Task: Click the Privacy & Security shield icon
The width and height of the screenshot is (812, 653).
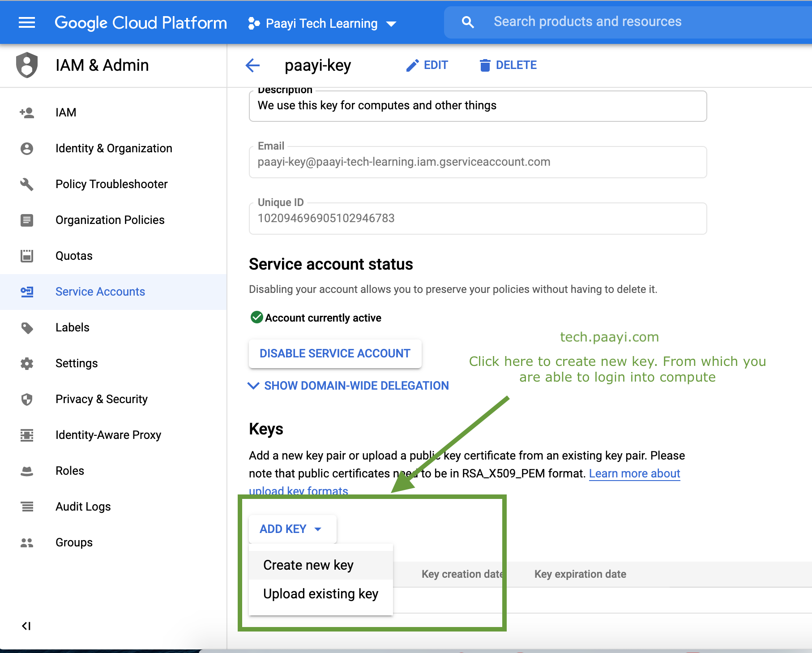Action: pyautogui.click(x=27, y=399)
